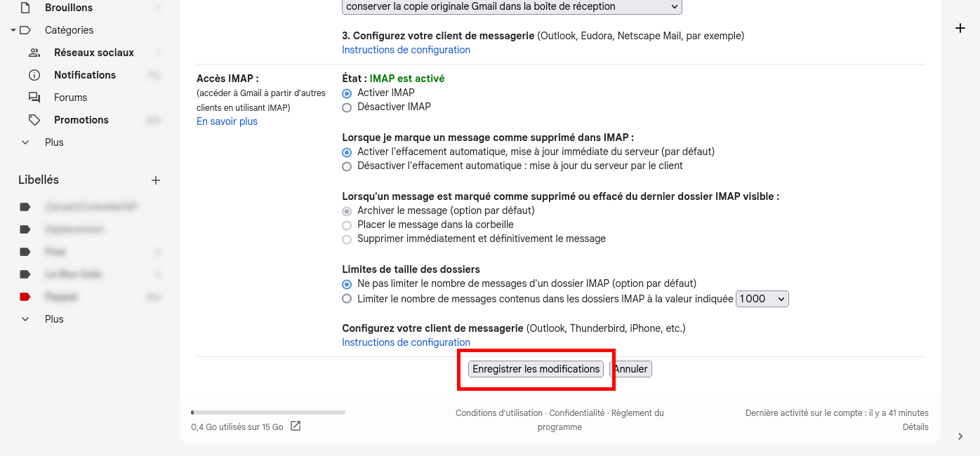The image size is (980, 456).
Task: Click Enregistrer les modifications button
Action: (536, 369)
